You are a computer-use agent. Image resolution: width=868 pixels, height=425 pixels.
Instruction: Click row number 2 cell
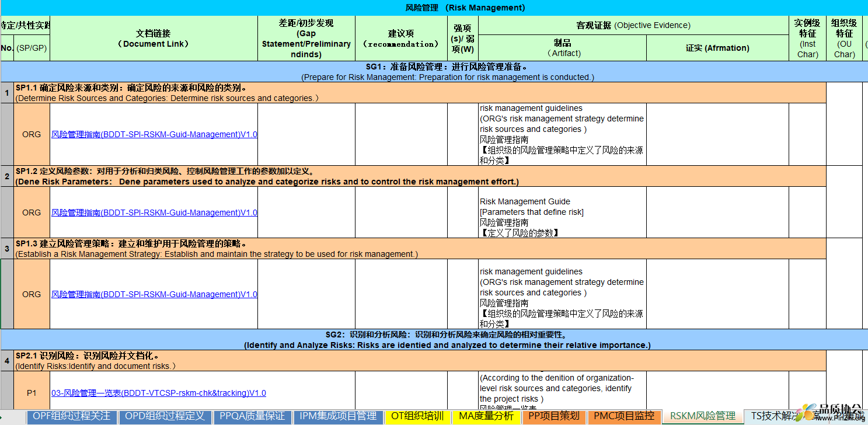pyautogui.click(x=7, y=176)
